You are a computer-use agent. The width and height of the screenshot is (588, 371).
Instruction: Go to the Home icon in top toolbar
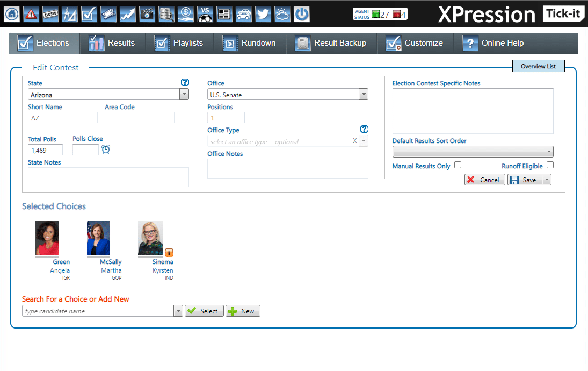tap(12, 15)
